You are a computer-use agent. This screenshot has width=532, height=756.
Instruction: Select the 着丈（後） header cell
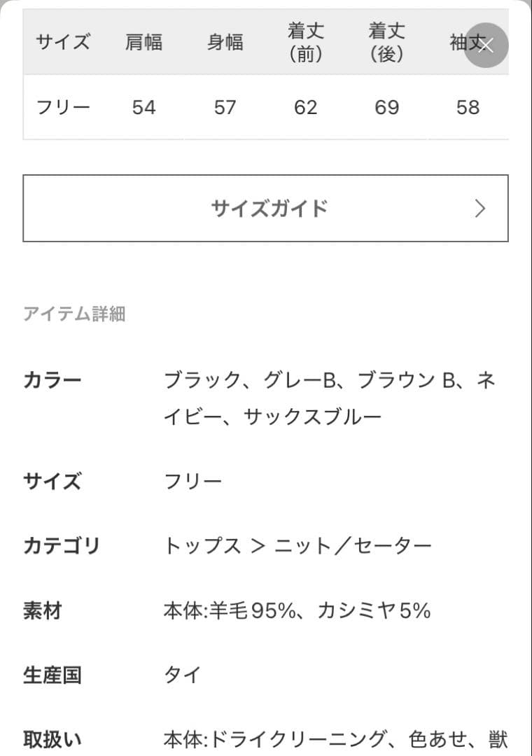pos(387,43)
